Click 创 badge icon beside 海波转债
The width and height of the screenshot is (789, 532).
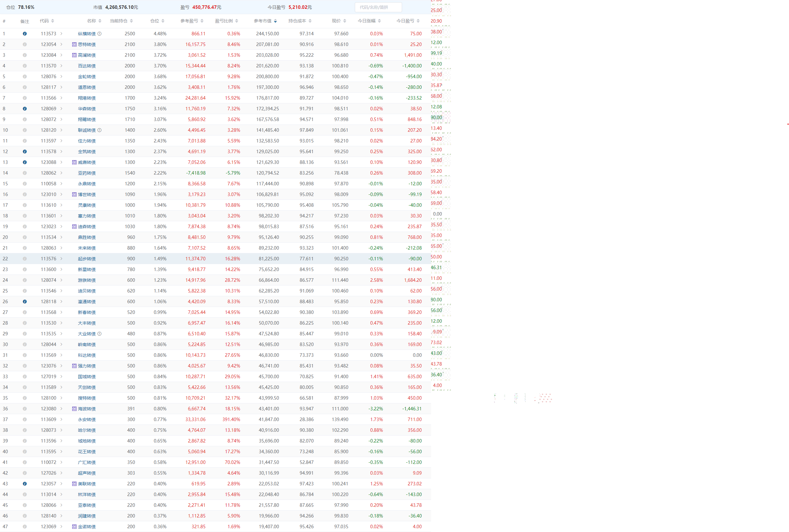(74, 409)
